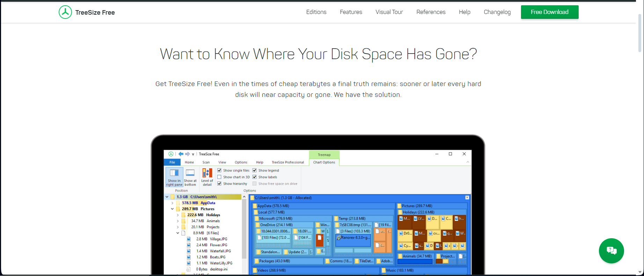This screenshot has width=644, height=276.
Task: Open the References link
Action: click(431, 12)
